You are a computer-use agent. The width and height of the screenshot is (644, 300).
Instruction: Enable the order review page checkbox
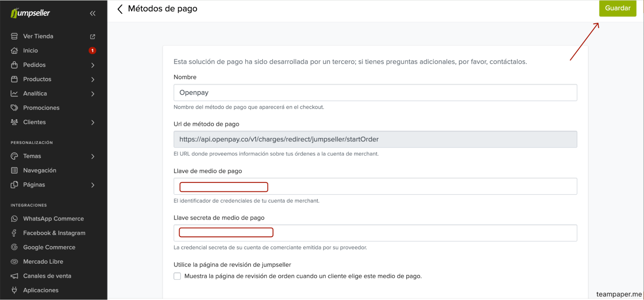[177, 276]
